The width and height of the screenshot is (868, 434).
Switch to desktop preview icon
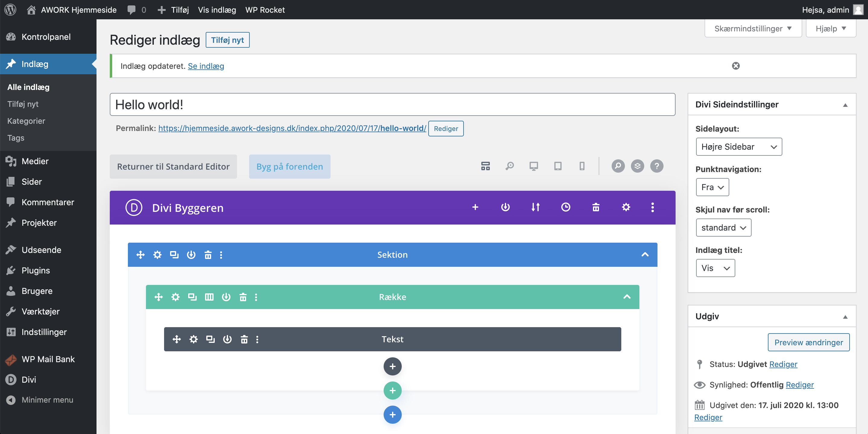(534, 166)
